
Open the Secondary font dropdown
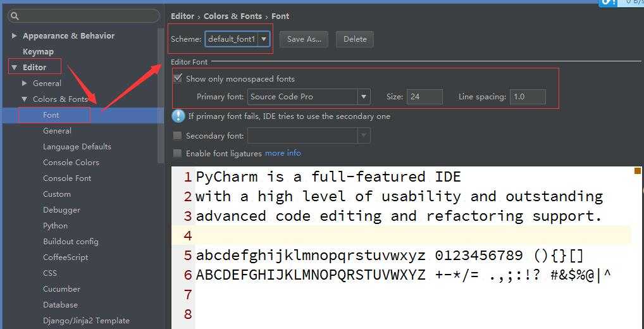[x=309, y=135]
